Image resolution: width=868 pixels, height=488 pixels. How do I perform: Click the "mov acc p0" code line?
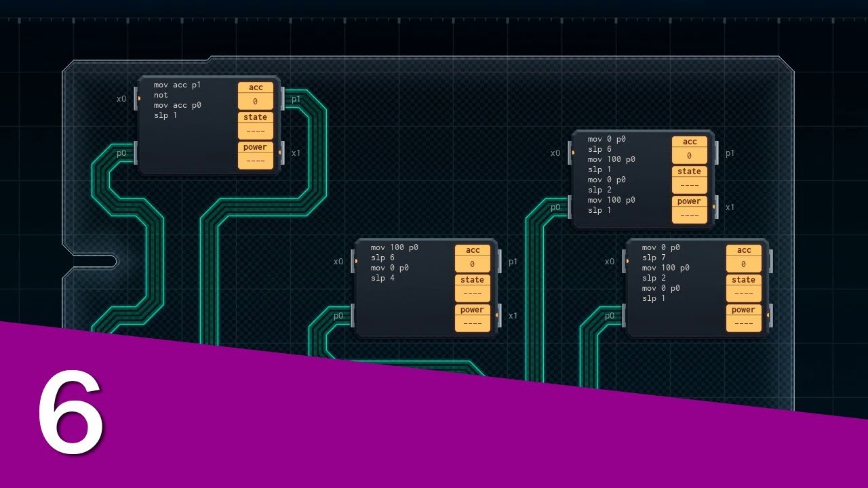pos(178,105)
